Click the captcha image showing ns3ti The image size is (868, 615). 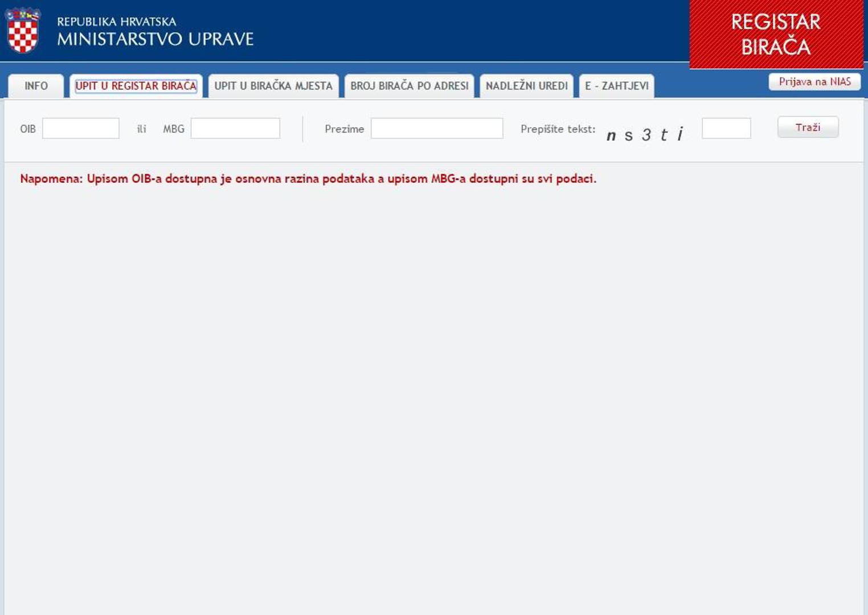coord(645,135)
